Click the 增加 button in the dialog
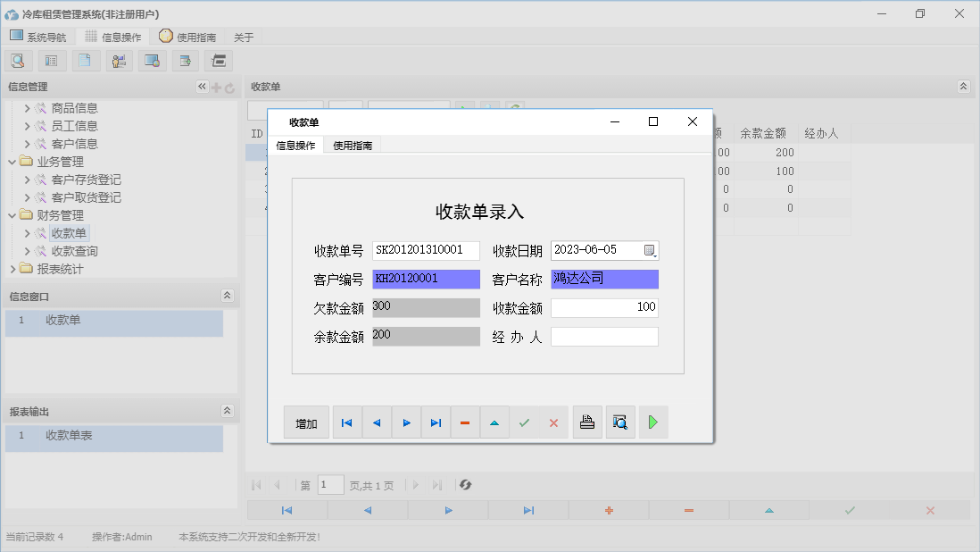The image size is (980, 552). point(306,422)
